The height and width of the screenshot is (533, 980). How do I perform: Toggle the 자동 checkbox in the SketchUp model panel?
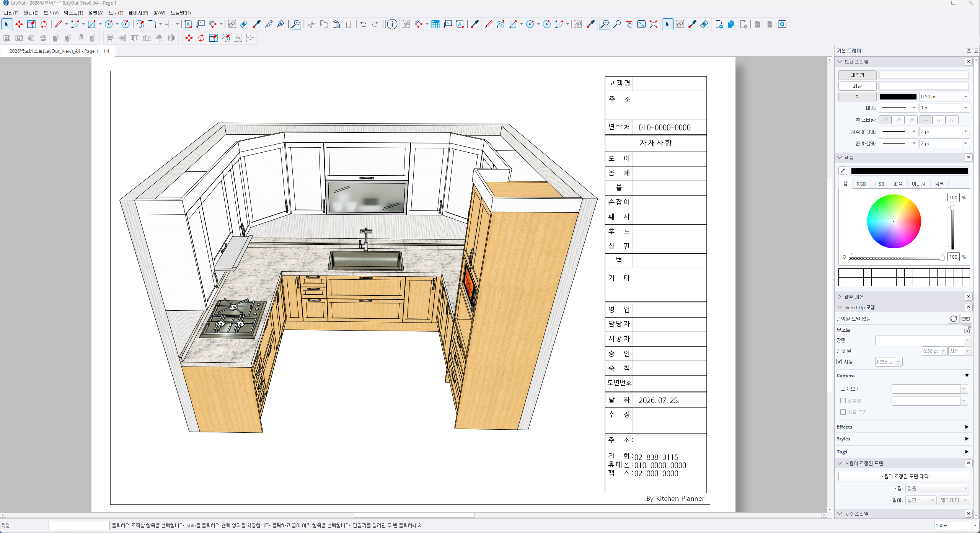(839, 362)
